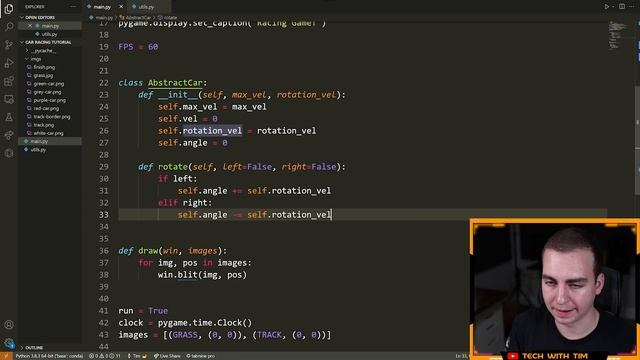Screen dimensions: 640x360
Task: Close the main.py editor tab
Action: pos(121,7)
